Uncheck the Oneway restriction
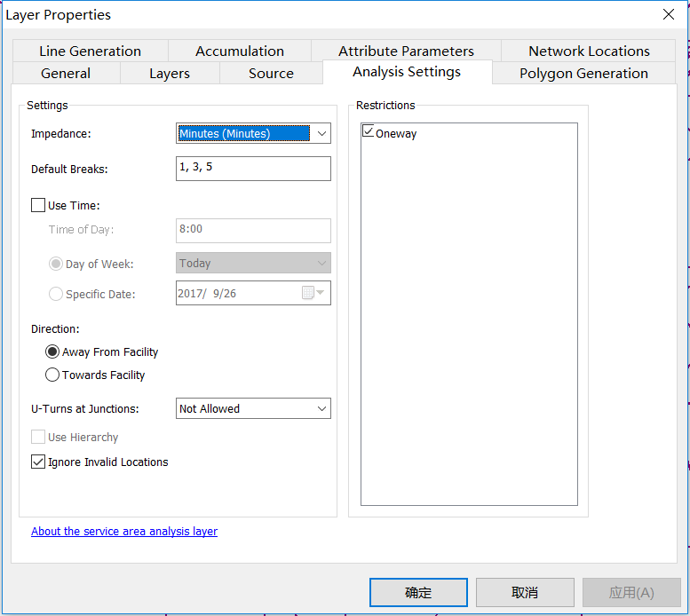The width and height of the screenshot is (690, 616). [368, 131]
